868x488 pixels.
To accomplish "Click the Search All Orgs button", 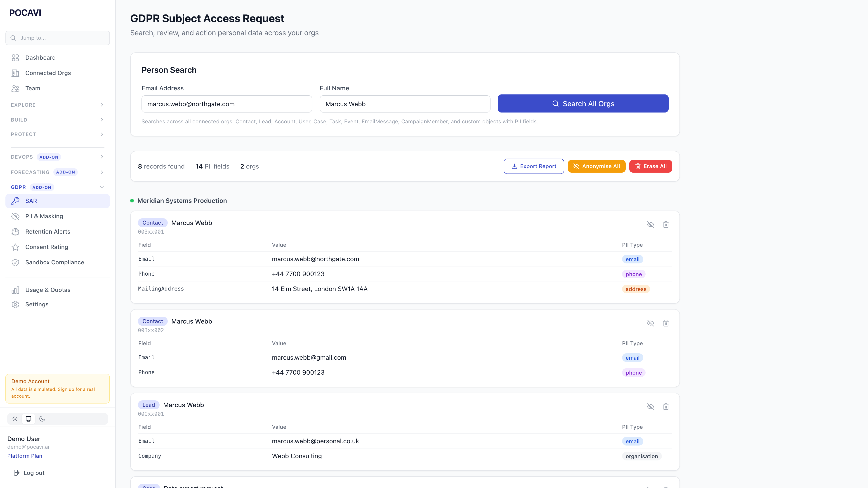I will pyautogui.click(x=583, y=103).
